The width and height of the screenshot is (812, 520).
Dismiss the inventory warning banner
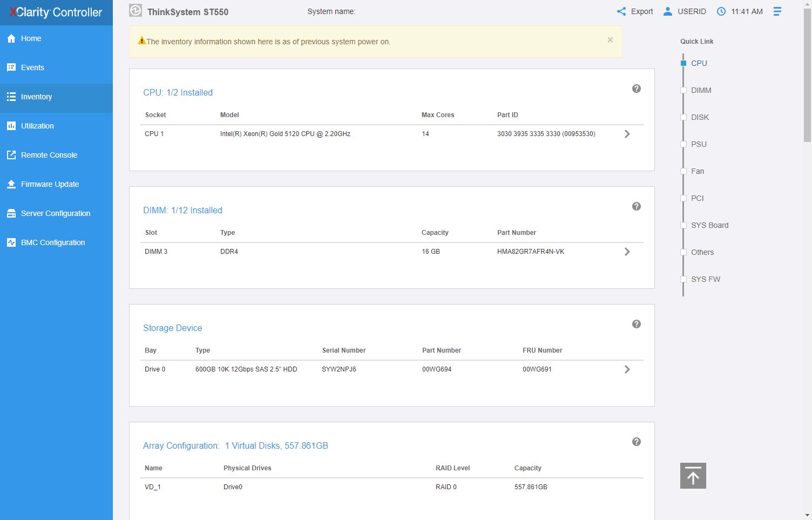click(610, 40)
